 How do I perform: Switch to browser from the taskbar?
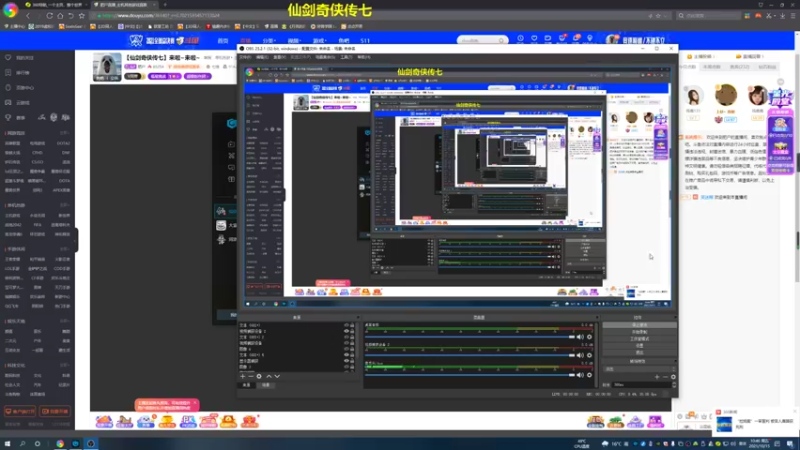coord(60,443)
